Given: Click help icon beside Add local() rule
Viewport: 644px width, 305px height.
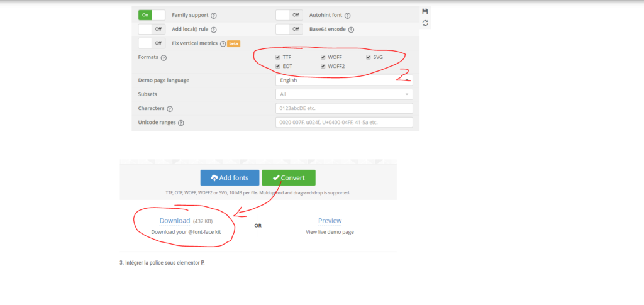Looking at the screenshot, I should point(214,30).
